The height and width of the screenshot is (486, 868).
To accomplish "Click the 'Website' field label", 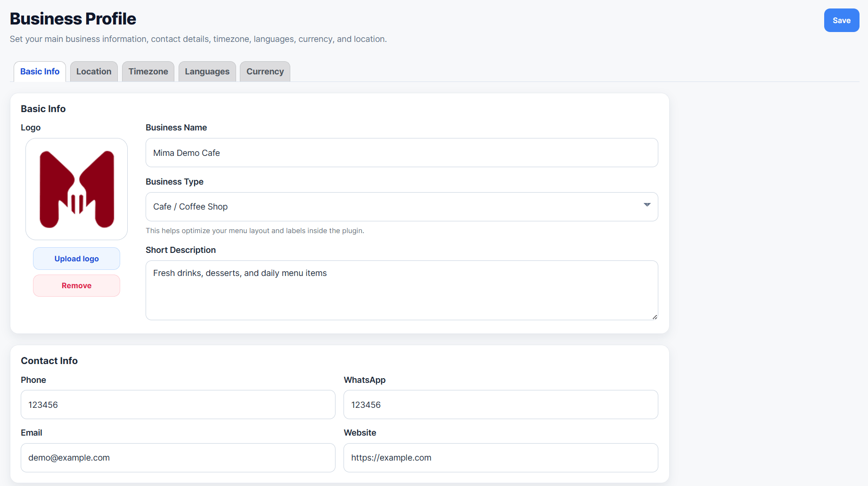I will pyautogui.click(x=360, y=433).
